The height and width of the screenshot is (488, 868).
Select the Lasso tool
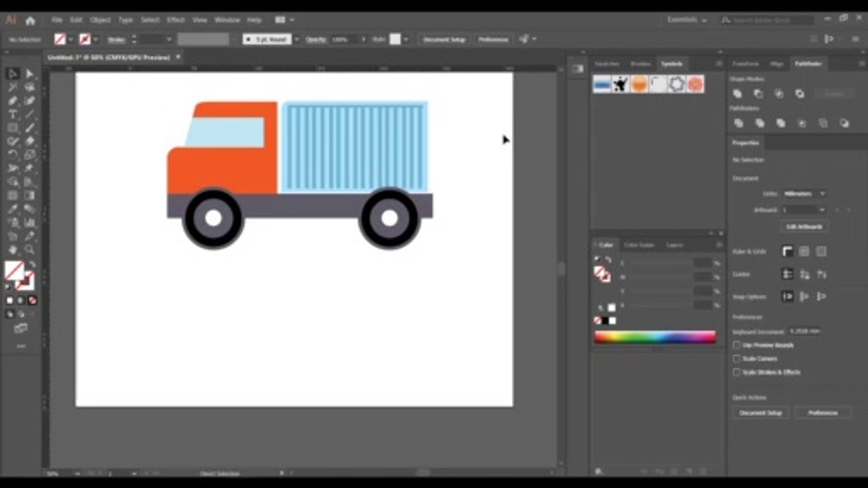(x=29, y=87)
